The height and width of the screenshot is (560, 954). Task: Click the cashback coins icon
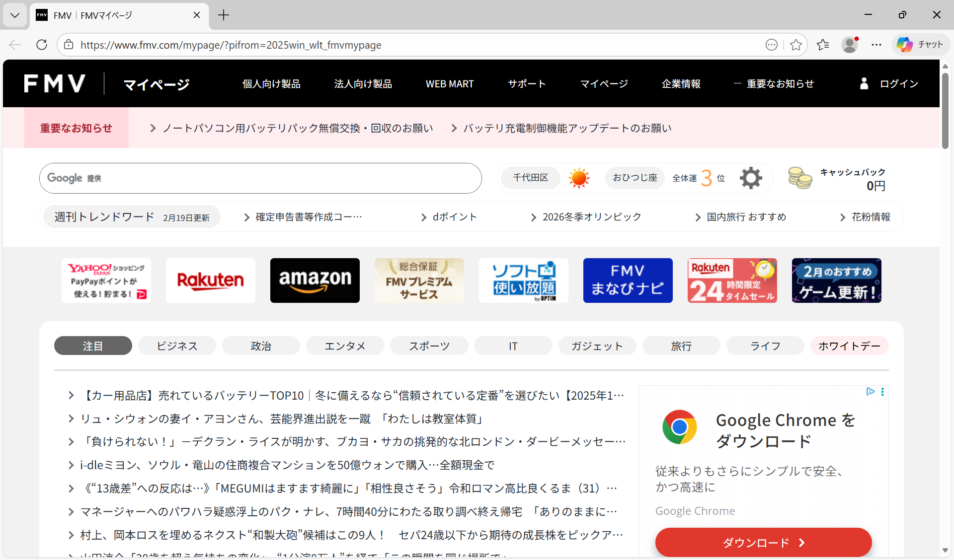pos(799,178)
